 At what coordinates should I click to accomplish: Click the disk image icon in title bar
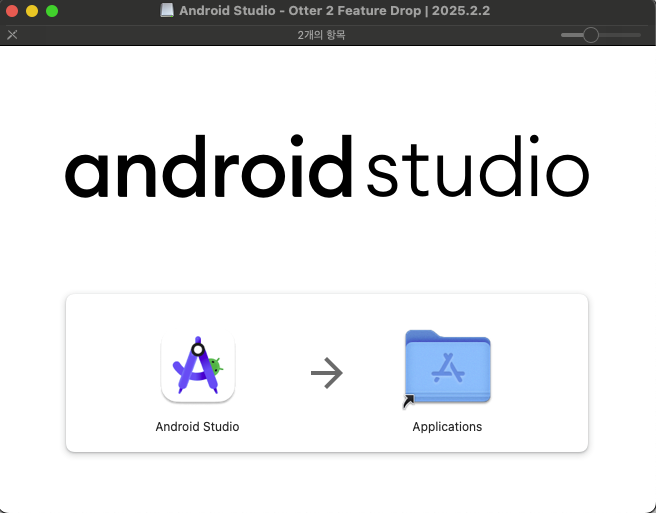[x=167, y=10]
